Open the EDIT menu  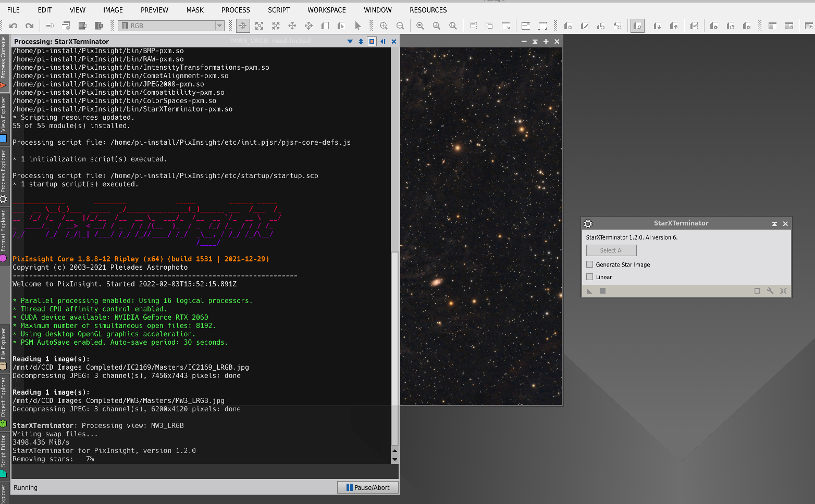pos(45,10)
